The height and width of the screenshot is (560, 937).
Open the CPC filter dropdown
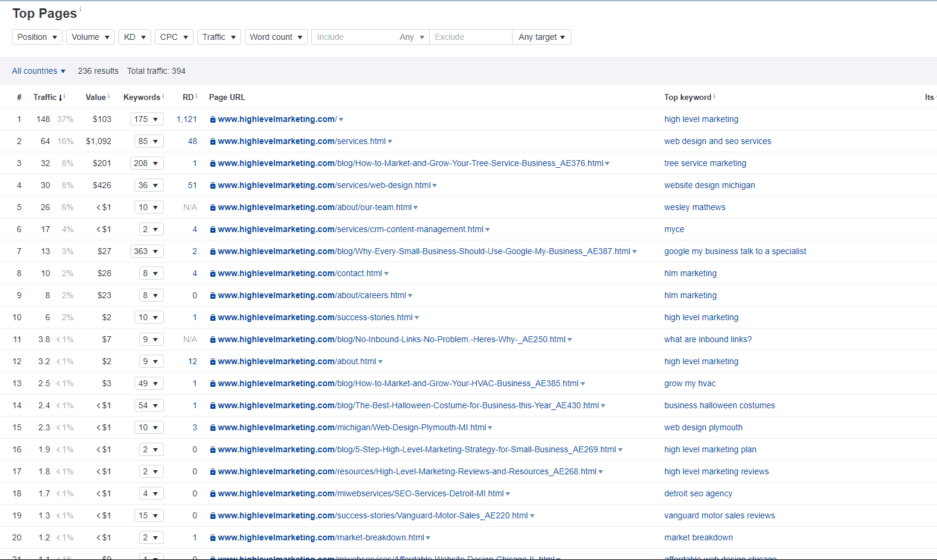pyautogui.click(x=174, y=37)
